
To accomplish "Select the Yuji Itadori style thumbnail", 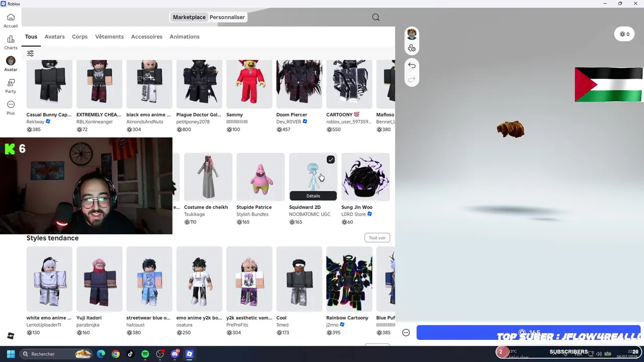I will 99,279.
